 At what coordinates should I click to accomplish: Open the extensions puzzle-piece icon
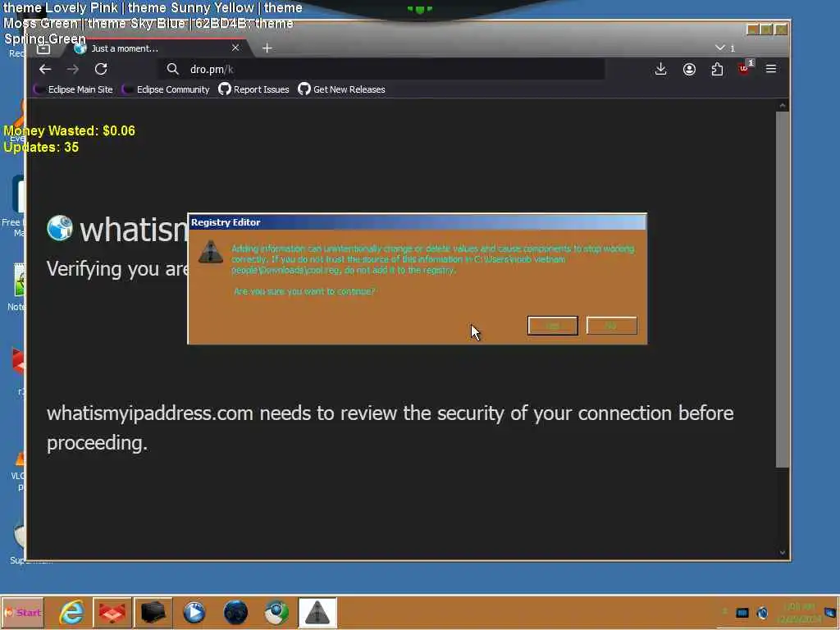coord(717,69)
